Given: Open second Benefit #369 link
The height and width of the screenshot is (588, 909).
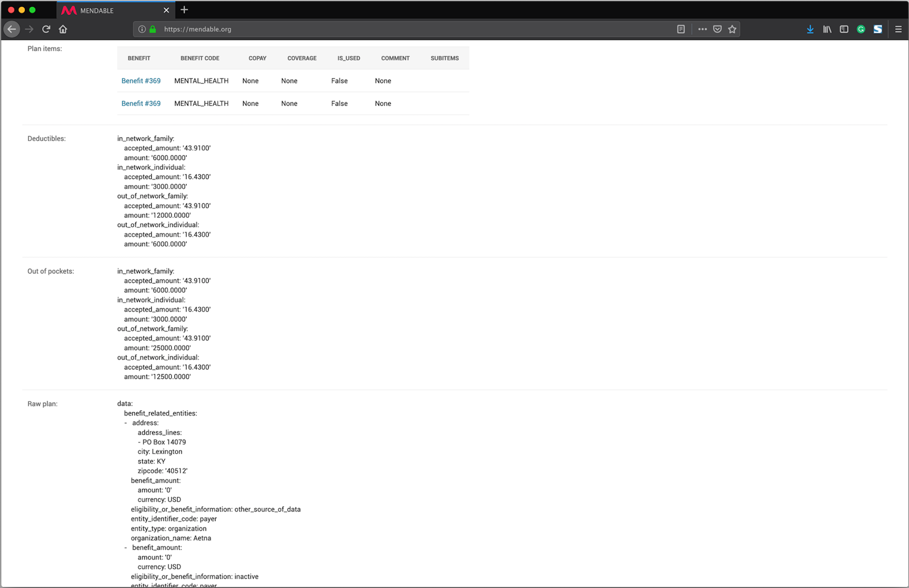Looking at the screenshot, I should [x=141, y=104].
